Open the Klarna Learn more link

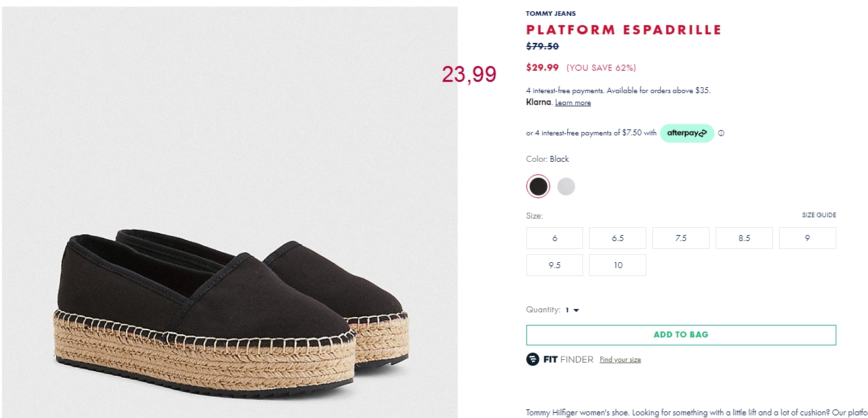[x=573, y=102]
